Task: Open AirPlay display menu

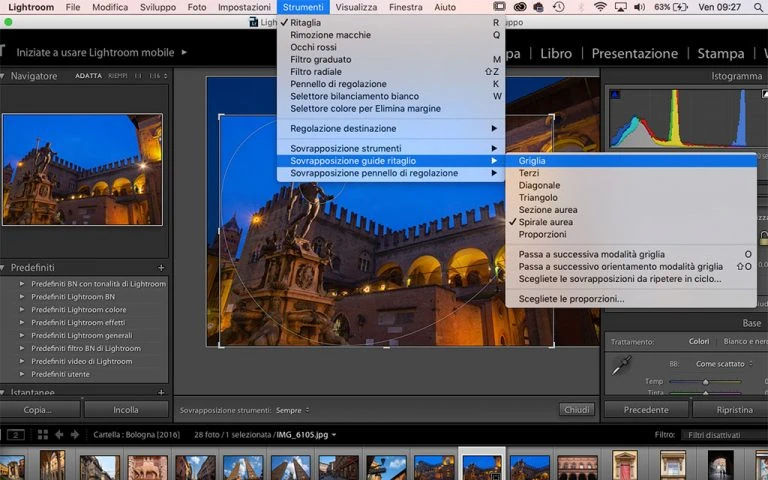Action: 621,7
